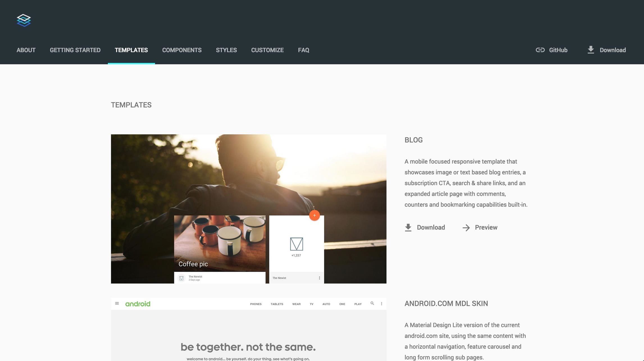This screenshot has height=361, width=644.
Task: Open the ABOUT navigation menu item
Action: click(x=26, y=50)
